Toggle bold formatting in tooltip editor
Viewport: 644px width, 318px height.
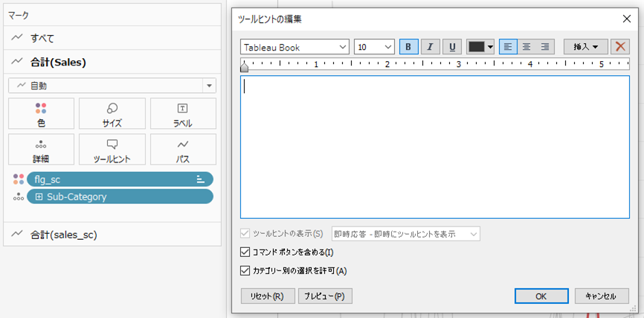(409, 47)
